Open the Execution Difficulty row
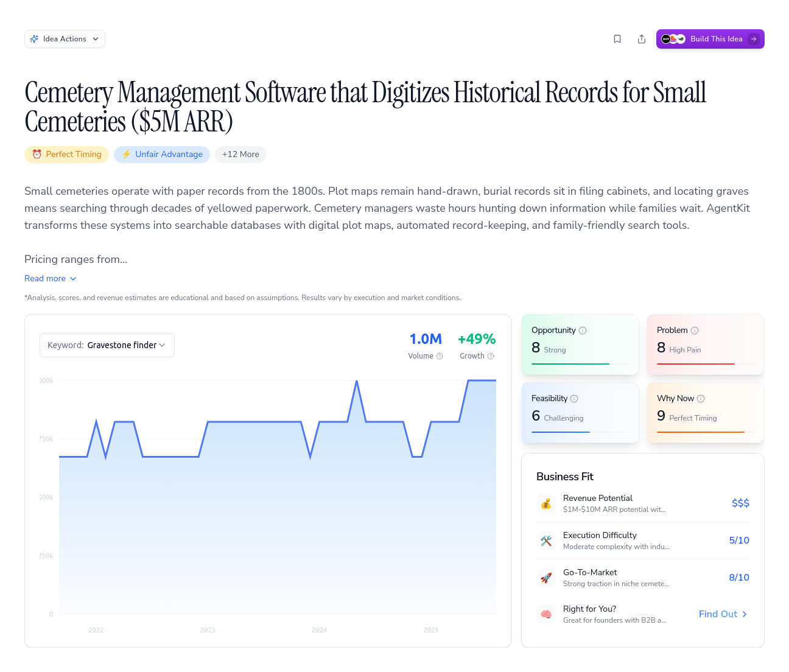The image size is (789, 672). tap(642, 541)
